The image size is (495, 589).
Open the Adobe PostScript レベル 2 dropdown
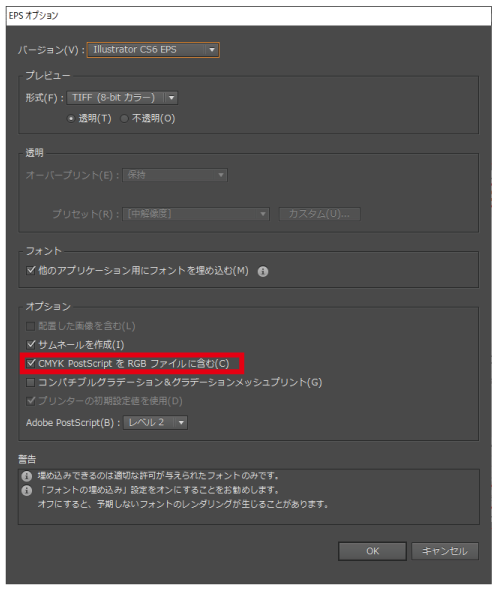point(155,423)
